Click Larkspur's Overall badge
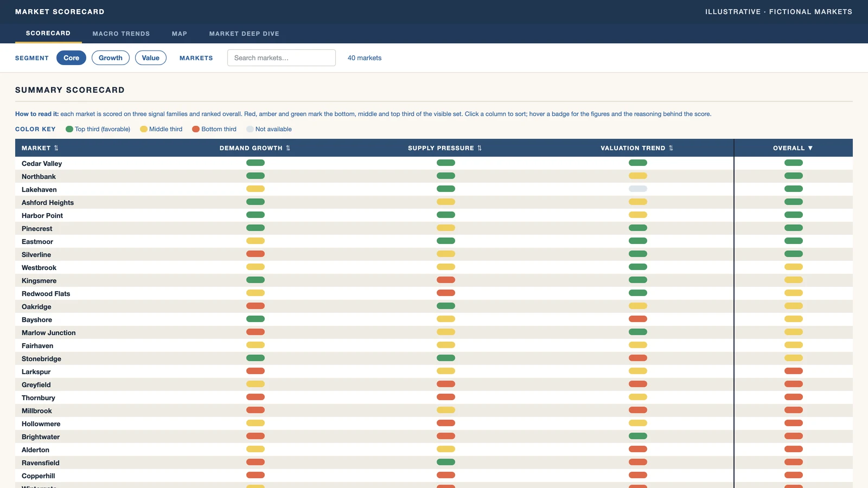The height and width of the screenshot is (488, 868). point(794,371)
